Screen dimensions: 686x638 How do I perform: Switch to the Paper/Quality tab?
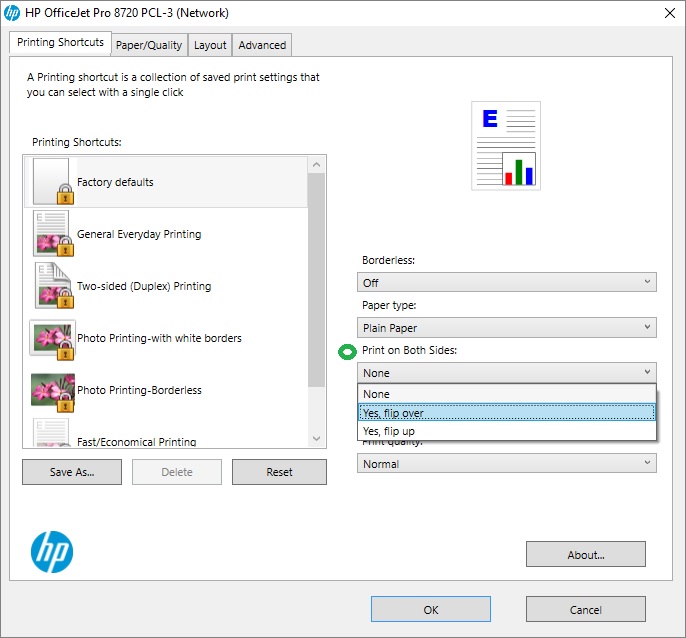coord(148,45)
